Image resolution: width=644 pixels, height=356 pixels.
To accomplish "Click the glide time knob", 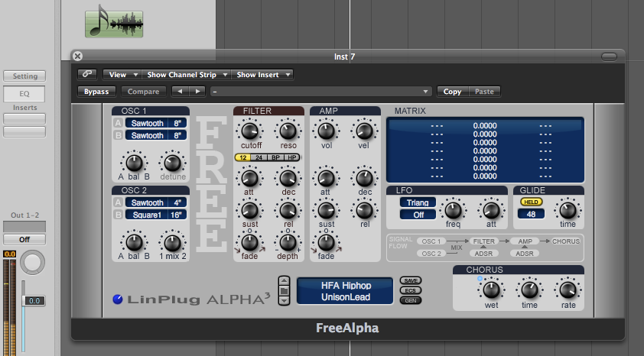I will pyautogui.click(x=568, y=210).
